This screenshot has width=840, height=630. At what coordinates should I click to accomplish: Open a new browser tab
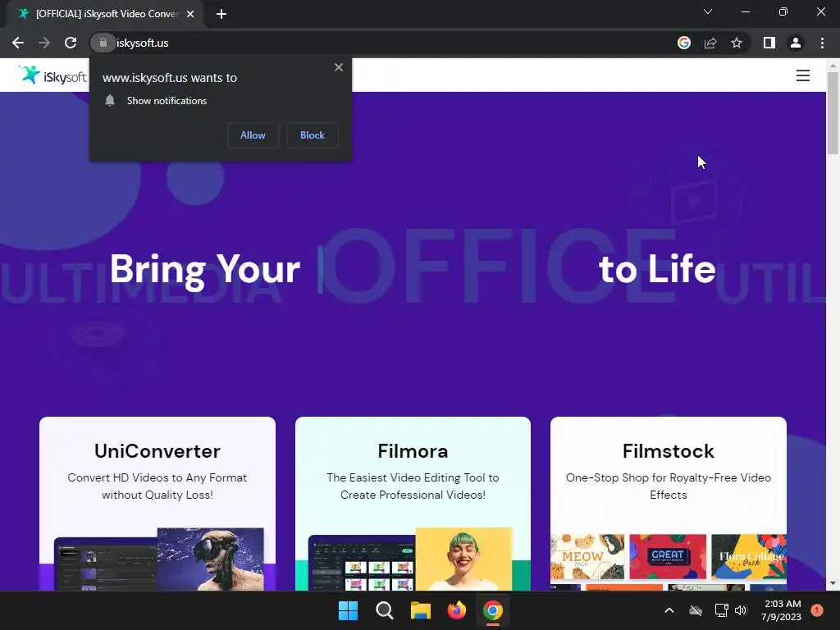tap(221, 14)
